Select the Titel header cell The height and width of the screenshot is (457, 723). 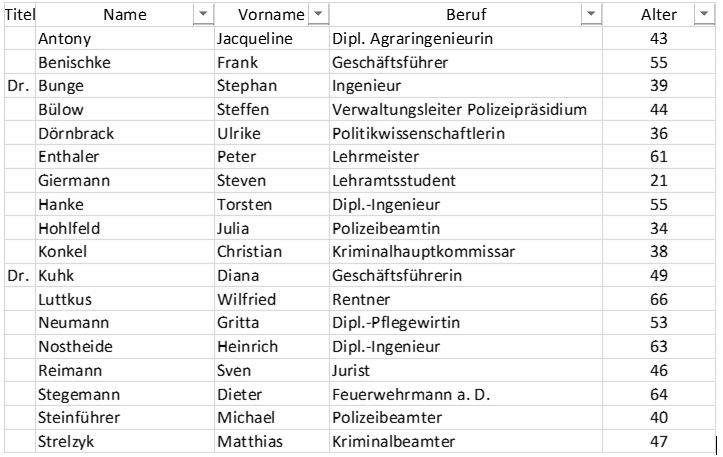(x=20, y=15)
